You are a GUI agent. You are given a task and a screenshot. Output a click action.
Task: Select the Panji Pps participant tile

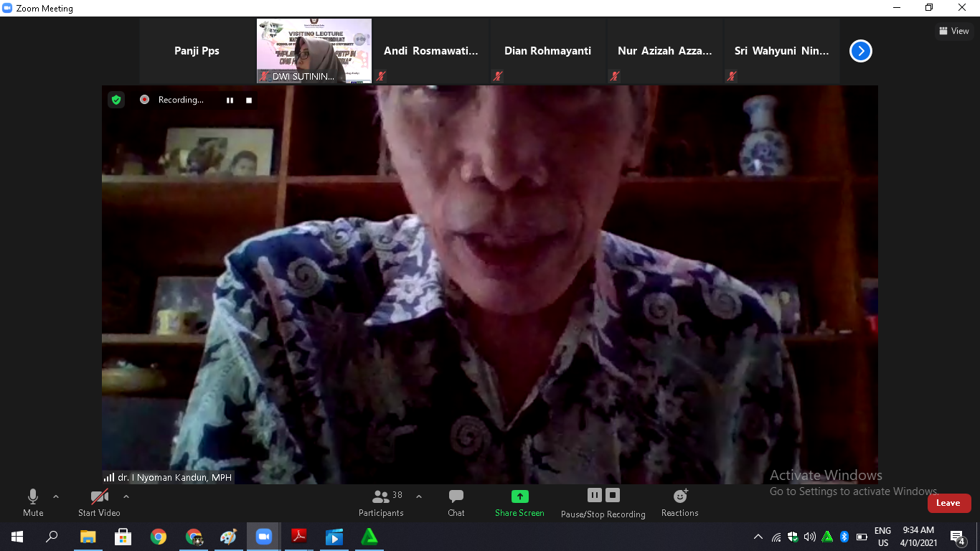(x=197, y=51)
